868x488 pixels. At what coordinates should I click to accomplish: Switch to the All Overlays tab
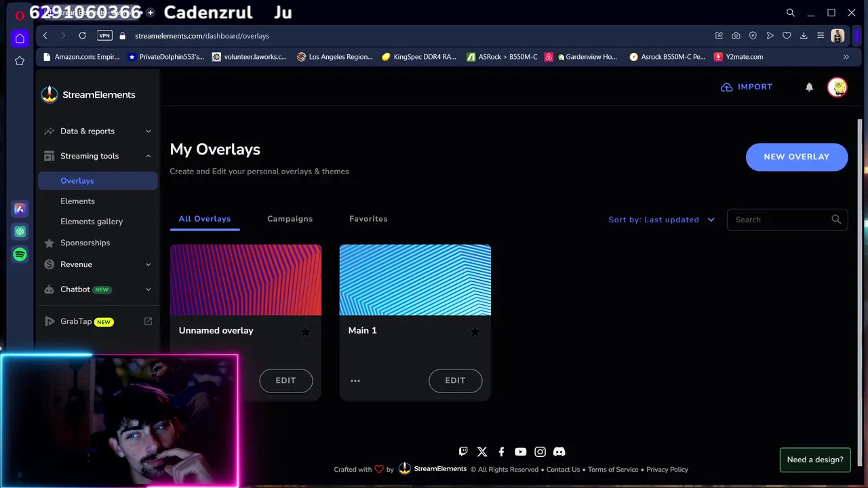tap(205, 219)
